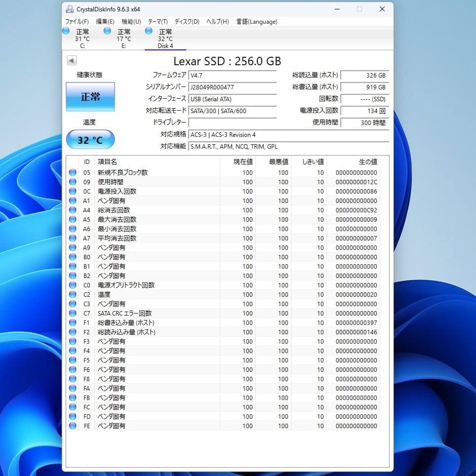Click status icon of row C7 SATA CRC エラー回数
Image resolution: width=476 pixels, height=476 pixels.
[x=73, y=313]
